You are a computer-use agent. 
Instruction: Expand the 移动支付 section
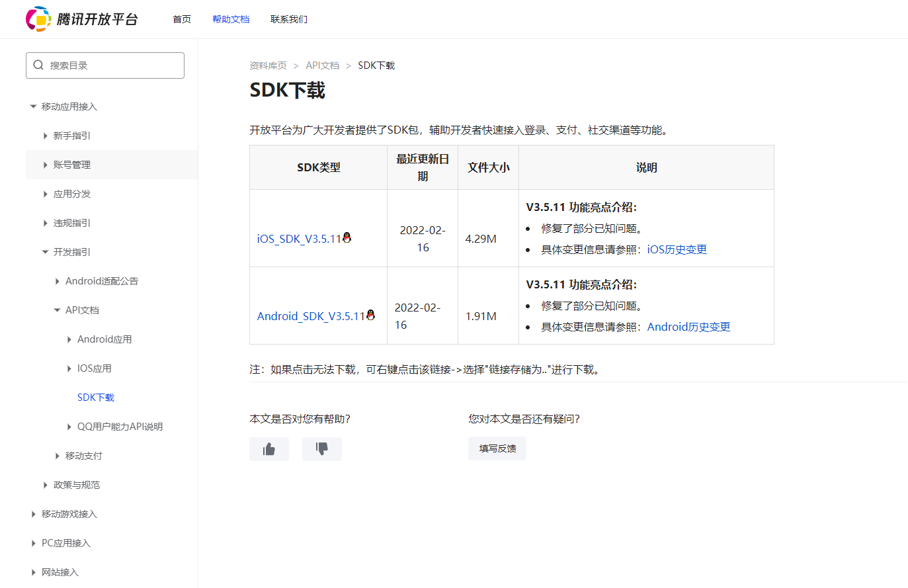56,455
